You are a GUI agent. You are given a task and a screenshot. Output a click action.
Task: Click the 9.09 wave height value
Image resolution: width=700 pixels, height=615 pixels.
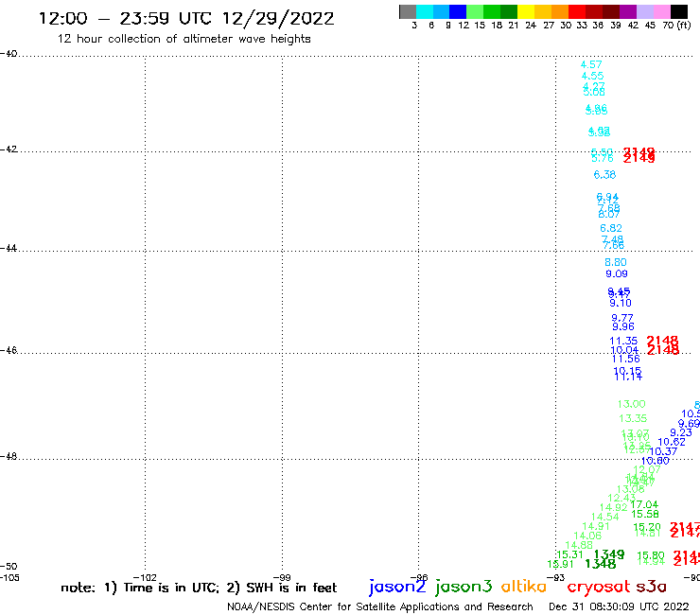point(617,273)
